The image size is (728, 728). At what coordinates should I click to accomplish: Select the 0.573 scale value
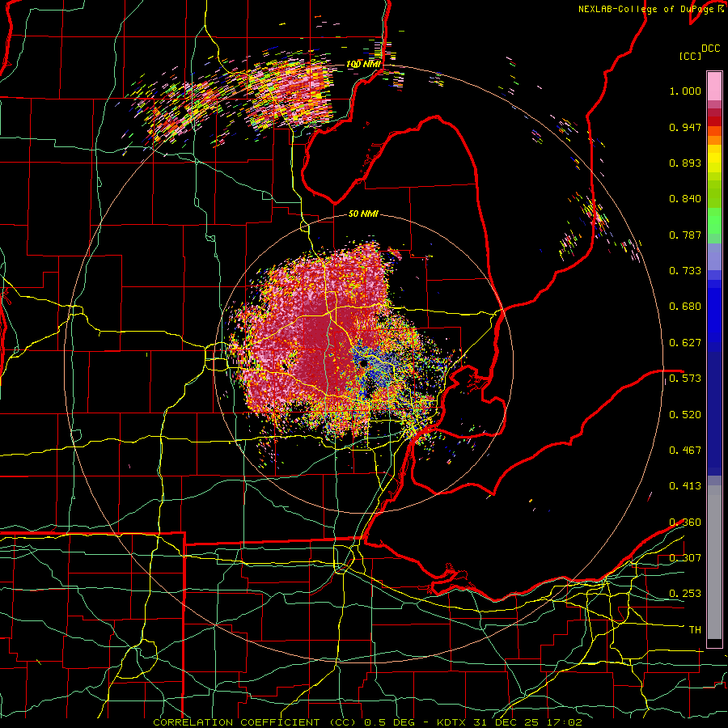pyautogui.click(x=685, y=379)
